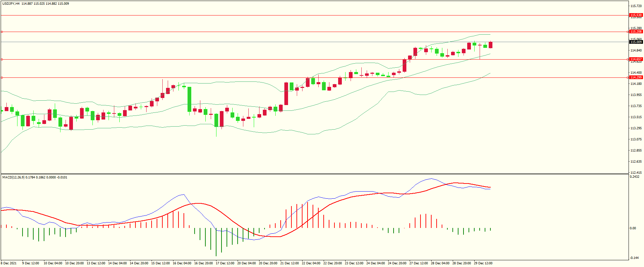Grab left anchor handle of 114.299 line
Image resolution: width=644 pixels, height=267 pixels.
pos(2,77)
